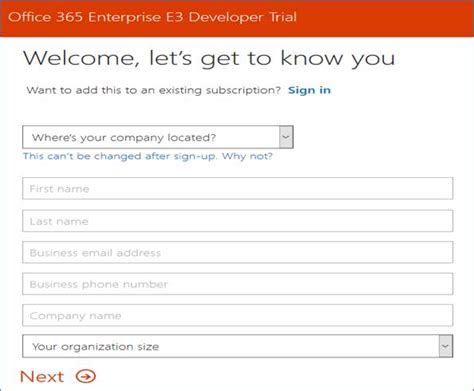Click the Next button text
The height and width of the screenshot is (391, 474).
[42, 377]
